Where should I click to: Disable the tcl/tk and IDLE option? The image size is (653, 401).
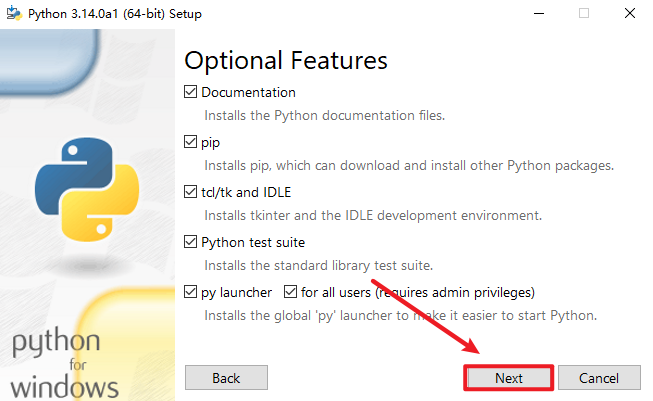pos(192,192)
